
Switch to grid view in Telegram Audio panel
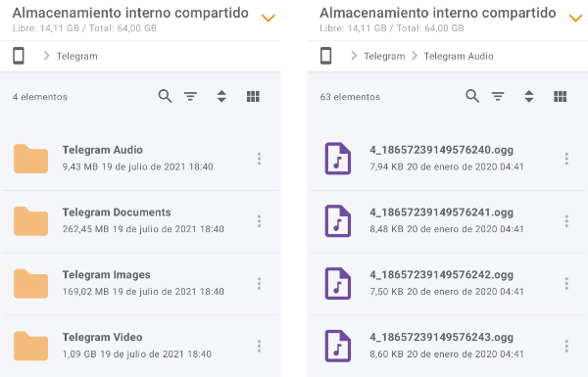561,96
